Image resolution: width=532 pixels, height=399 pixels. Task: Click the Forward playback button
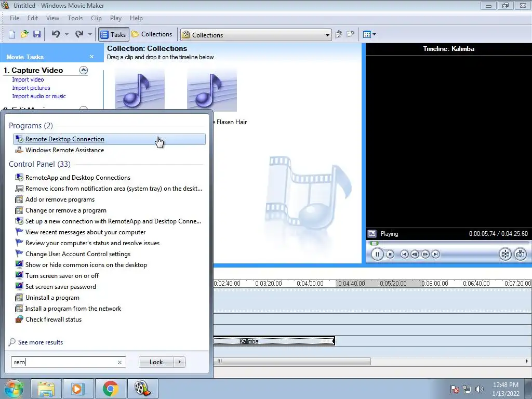[436, 254]
